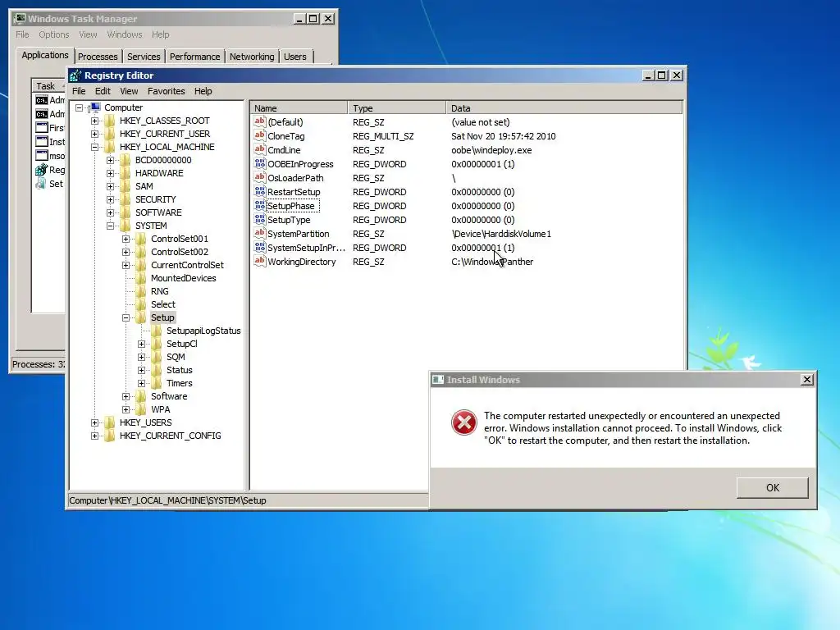
Task: Click the Type column header
Action: point(396,107)
